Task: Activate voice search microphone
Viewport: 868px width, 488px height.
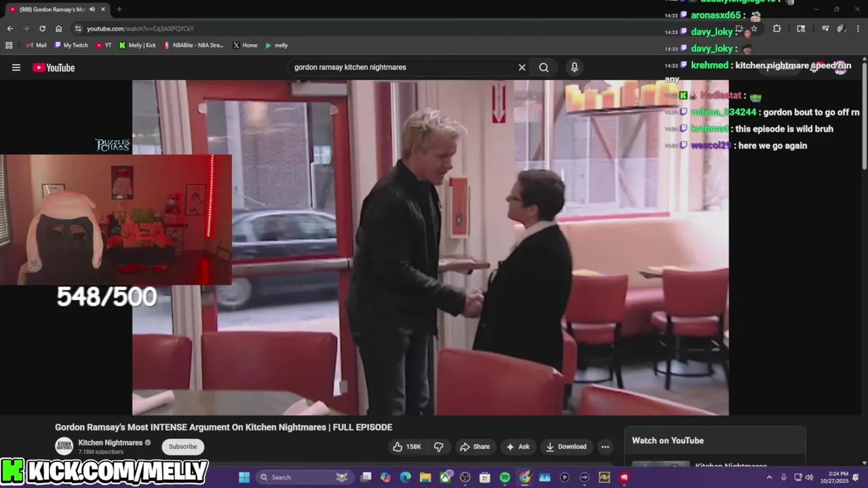Action: coord(574,67)
